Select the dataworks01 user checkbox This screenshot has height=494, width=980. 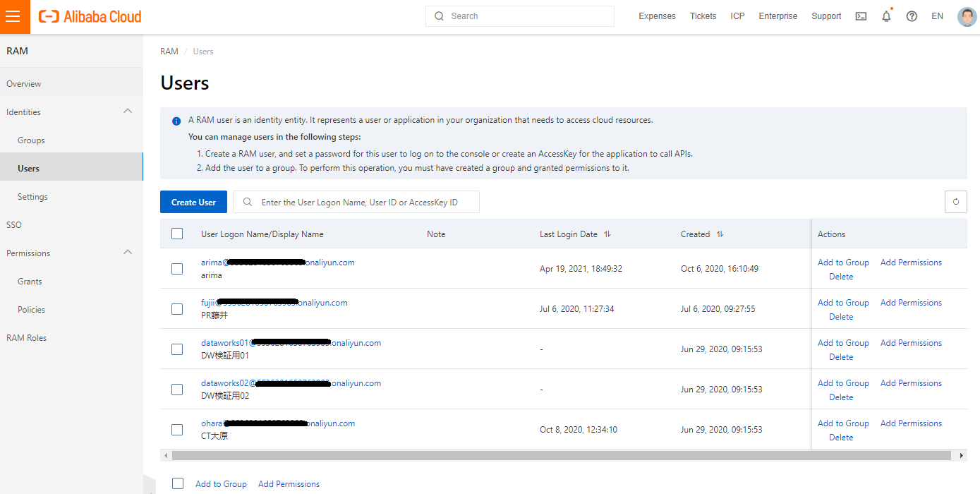tap(177, 349)
